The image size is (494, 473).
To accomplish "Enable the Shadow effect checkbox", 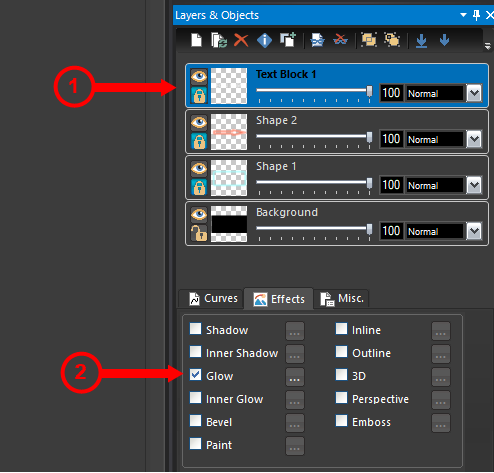I will (195, 329).
